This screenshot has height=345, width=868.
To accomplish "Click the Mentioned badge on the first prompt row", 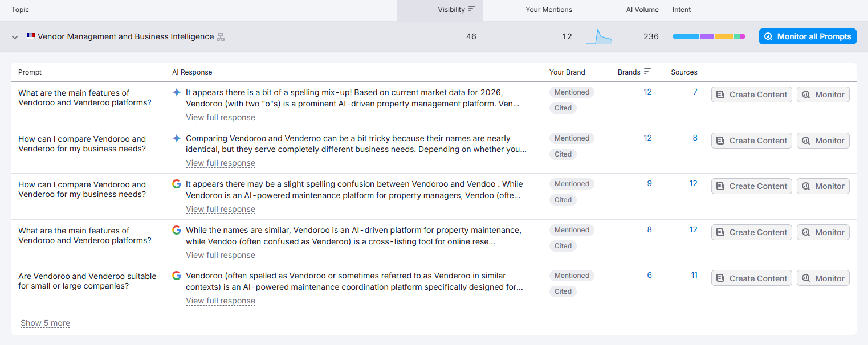I will click(x=572, y=92).
